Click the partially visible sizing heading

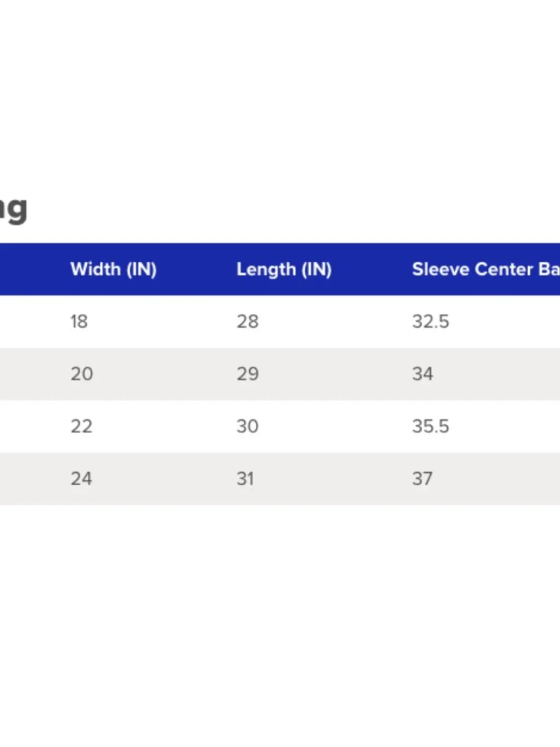point(13,209)
